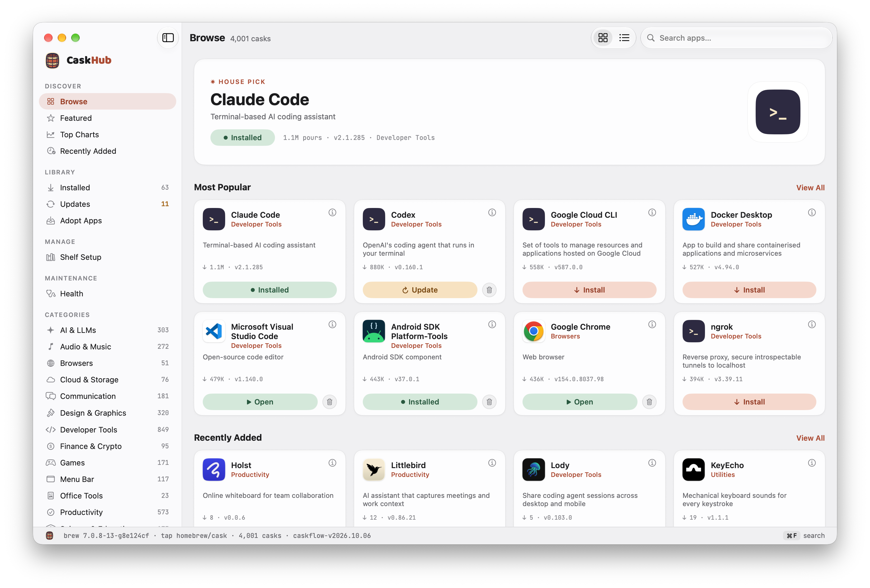This screenshot has height=588, width=870.
Task: Open Top Charts section
Action: coord(108,135)
